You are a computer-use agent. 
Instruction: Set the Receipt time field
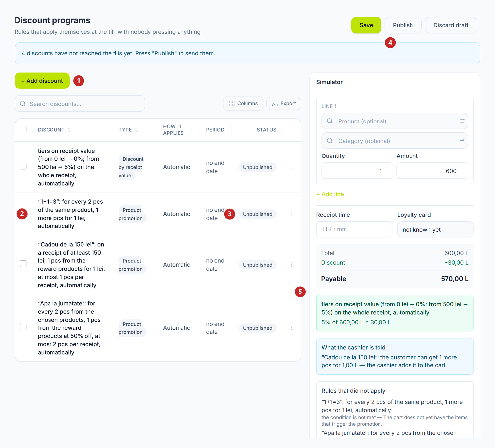354,229
